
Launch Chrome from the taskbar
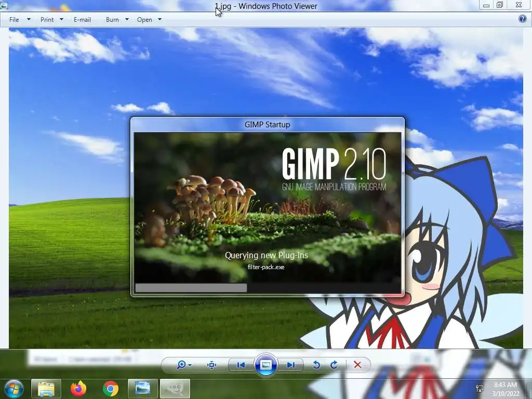pos(111,389)
